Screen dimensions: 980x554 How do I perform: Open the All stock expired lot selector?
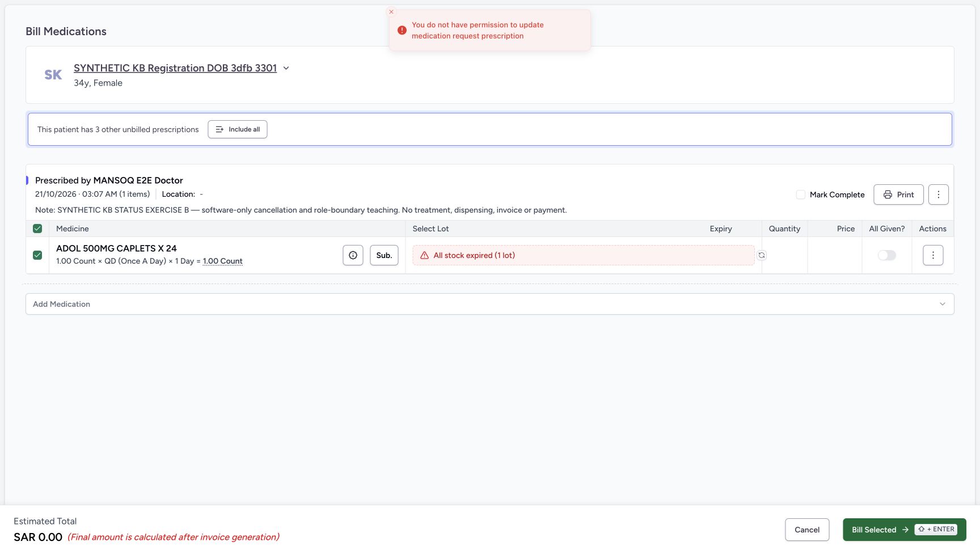[583, 255]
